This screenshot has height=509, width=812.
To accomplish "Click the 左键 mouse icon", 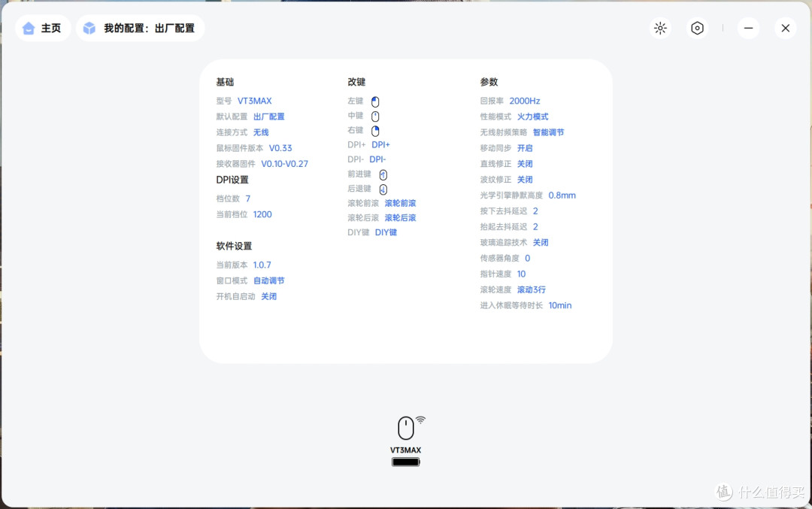I will click(375, 101).
